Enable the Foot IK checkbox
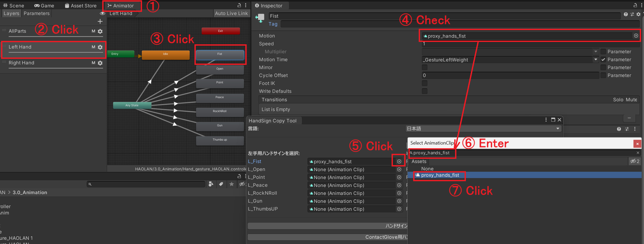The image size is (644, 244). [425, 83]
